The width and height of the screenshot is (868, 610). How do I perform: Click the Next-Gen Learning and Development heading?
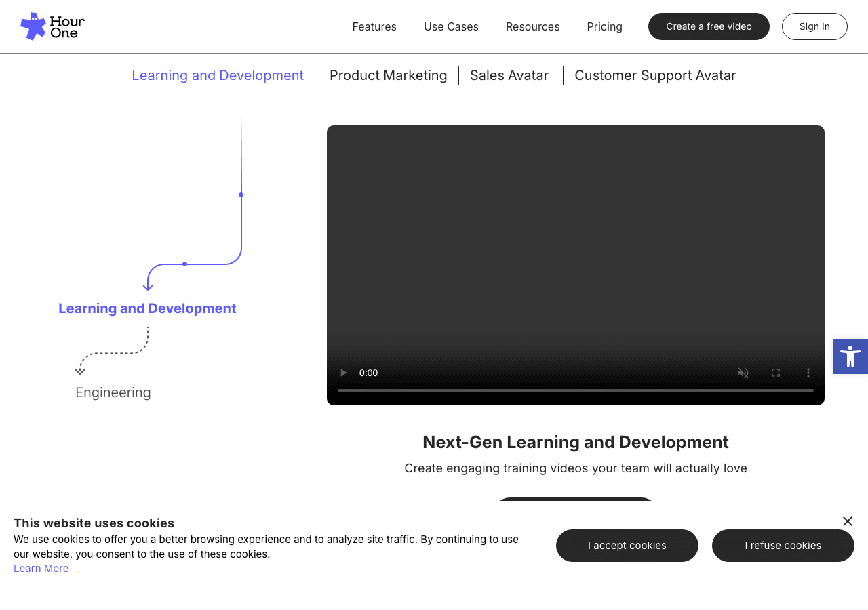(576, 442)
